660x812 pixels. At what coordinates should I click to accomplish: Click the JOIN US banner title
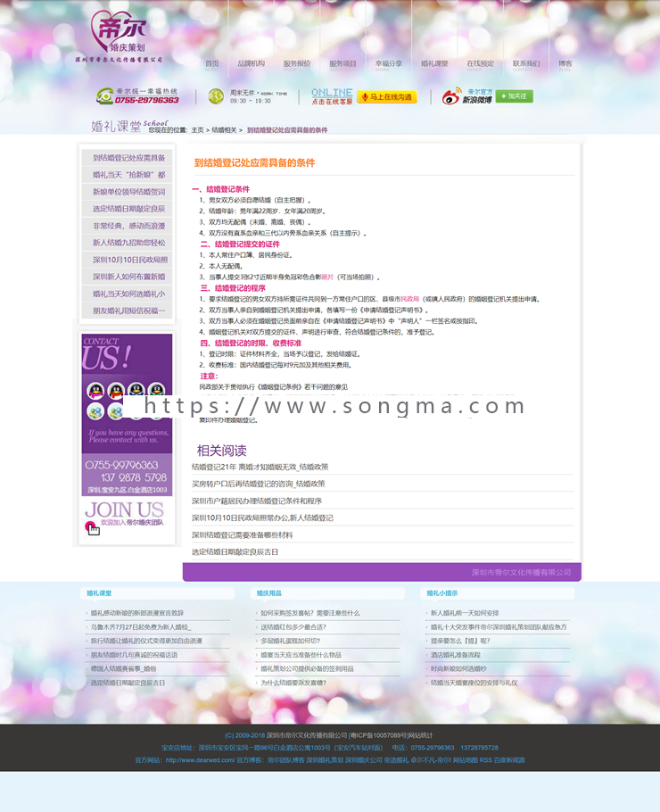[x=124, y=510]
